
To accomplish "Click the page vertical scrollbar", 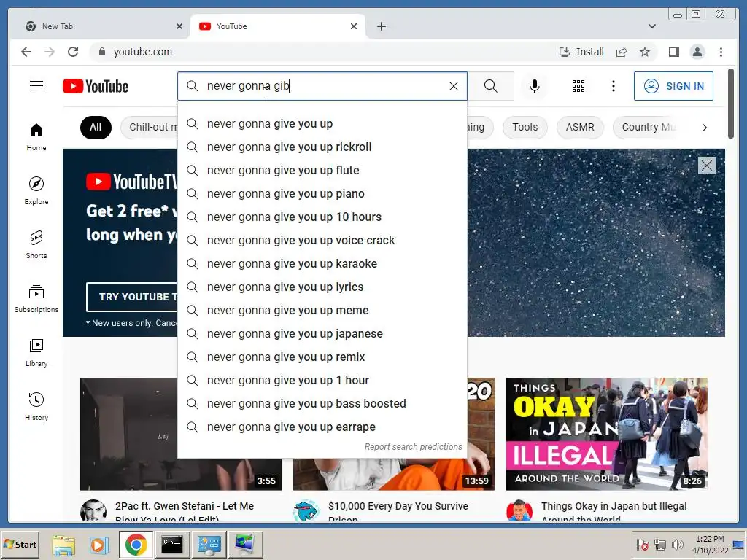I will (731, 104).
